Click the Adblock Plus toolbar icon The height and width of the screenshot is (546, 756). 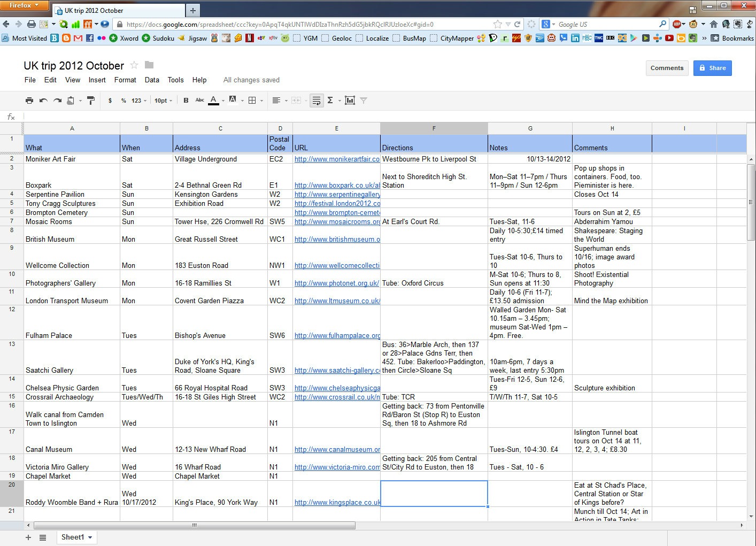point(677,24)
